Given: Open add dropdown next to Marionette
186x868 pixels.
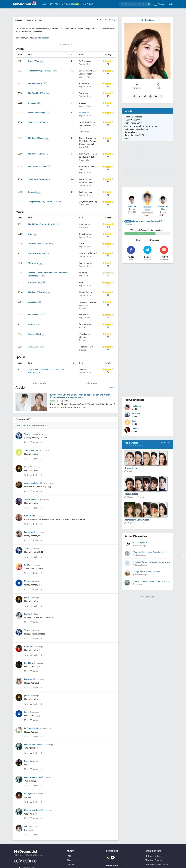Looking at the screenshot, I should pyautogui.click(x=41, y=263).
